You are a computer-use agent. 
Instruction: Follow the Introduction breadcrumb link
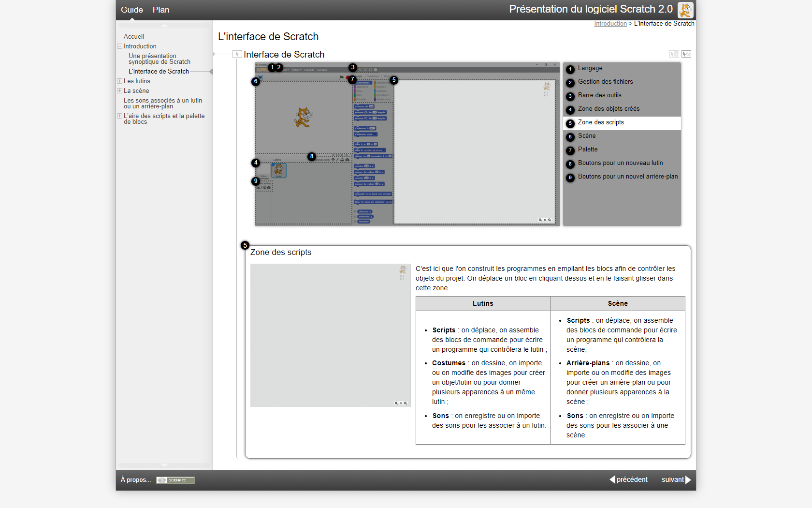pos(610,24)
